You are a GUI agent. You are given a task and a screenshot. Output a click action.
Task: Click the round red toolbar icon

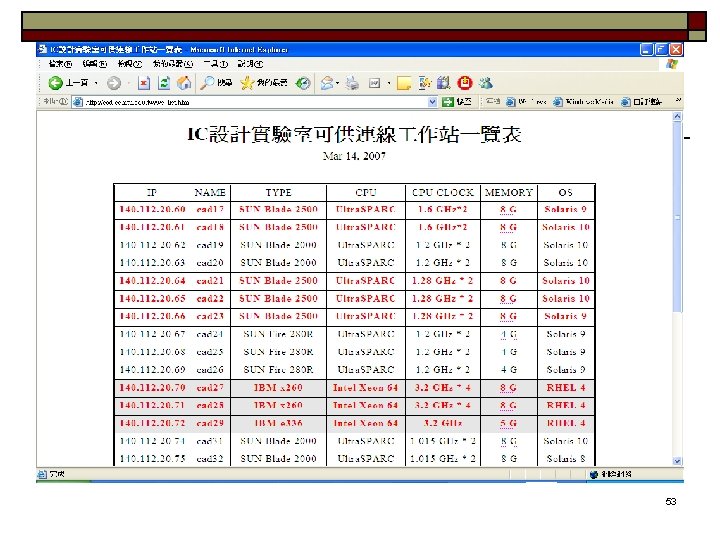coord(465,83)
